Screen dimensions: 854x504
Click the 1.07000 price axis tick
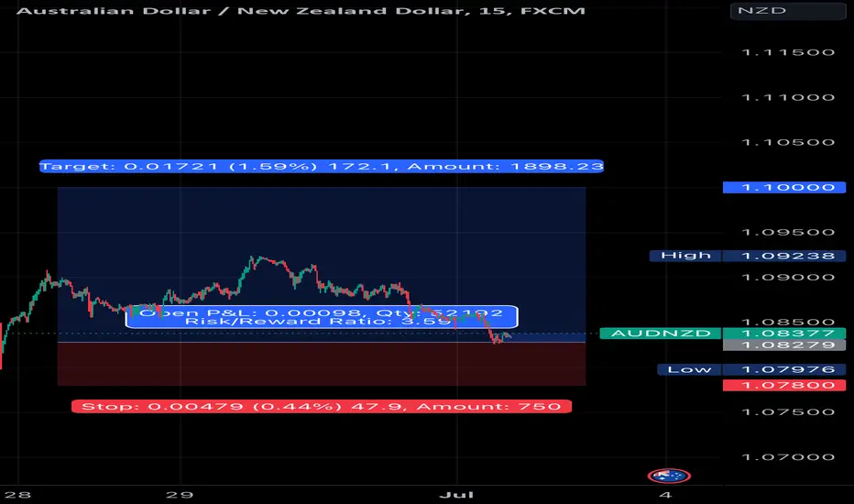point(788,457)
